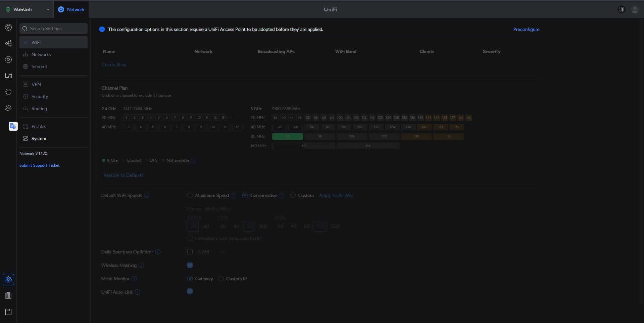Open Security settings in sidebar

pos(53,96)
